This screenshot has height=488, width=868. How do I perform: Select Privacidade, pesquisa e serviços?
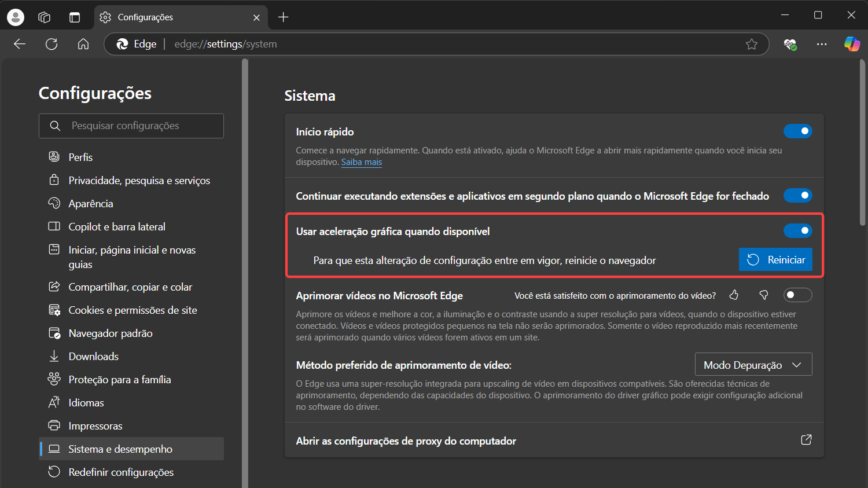[139, 180]
